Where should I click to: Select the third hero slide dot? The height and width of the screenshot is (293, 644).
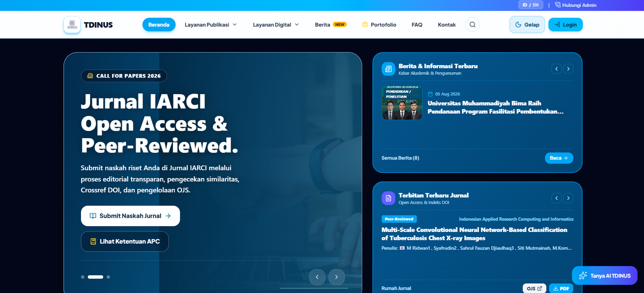click(x=108, y=277)
